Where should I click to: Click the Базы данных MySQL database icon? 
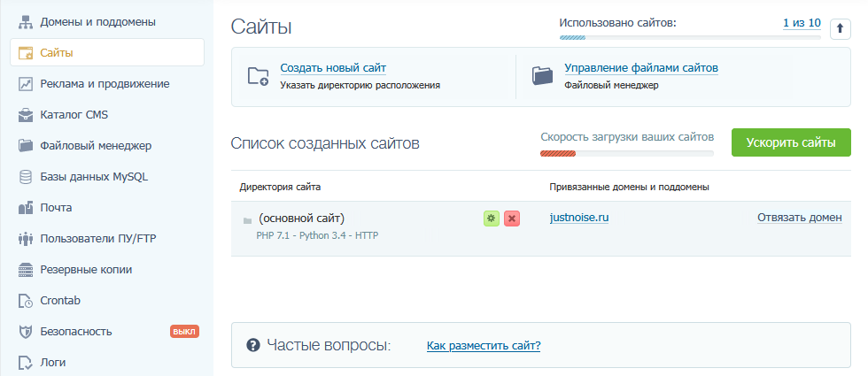click(26, 177)
